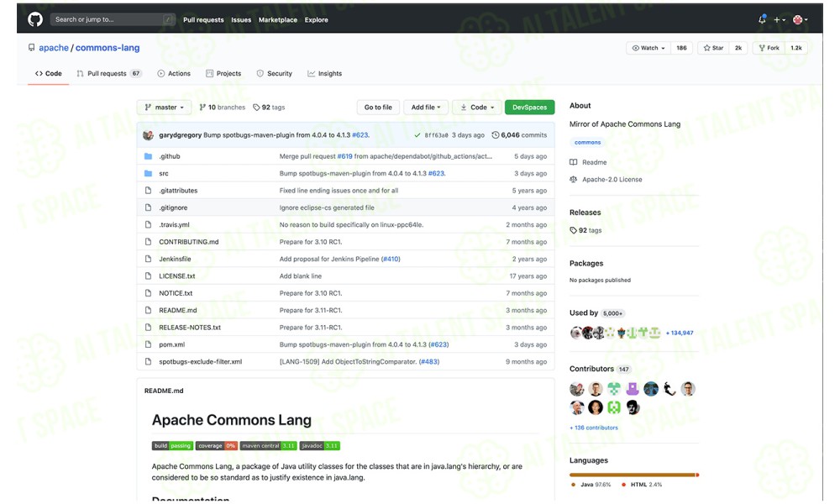Switch to the Security tab
This screenshot has width=840, height=504.
(x=275, y=73)
